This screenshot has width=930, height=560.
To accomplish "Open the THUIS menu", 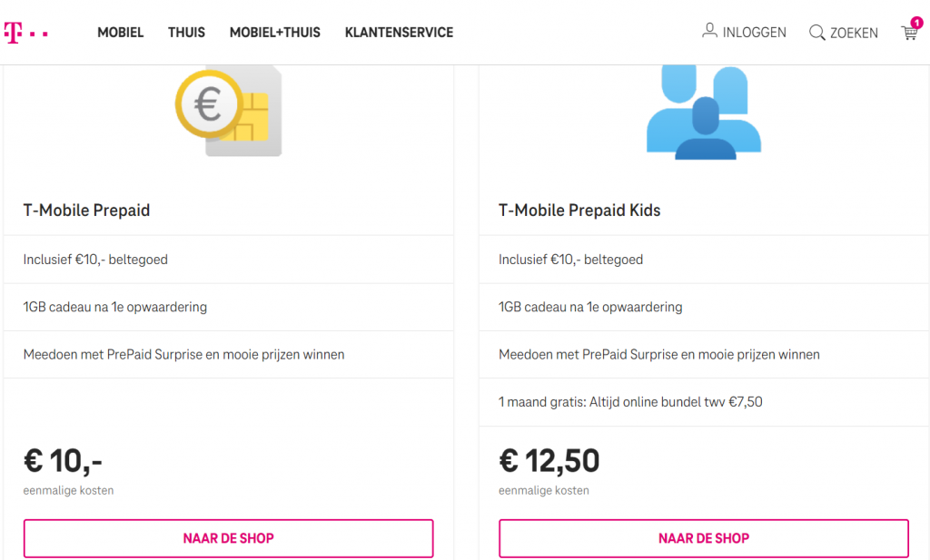I will (186, 33).
